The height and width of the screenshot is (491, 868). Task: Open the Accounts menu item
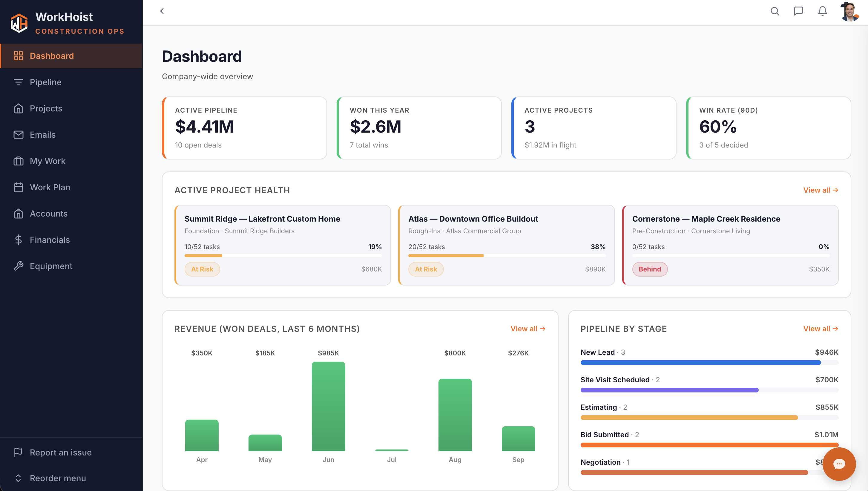coord(71,214)
